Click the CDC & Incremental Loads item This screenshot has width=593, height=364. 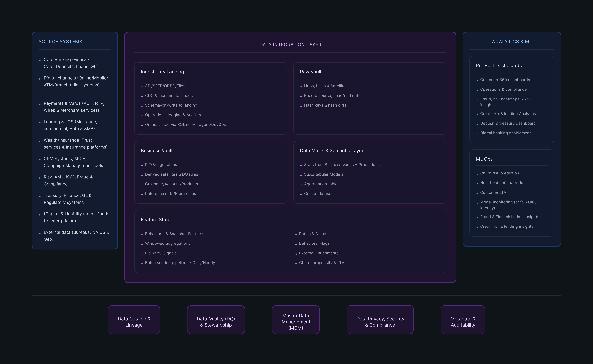pos(169,96)
